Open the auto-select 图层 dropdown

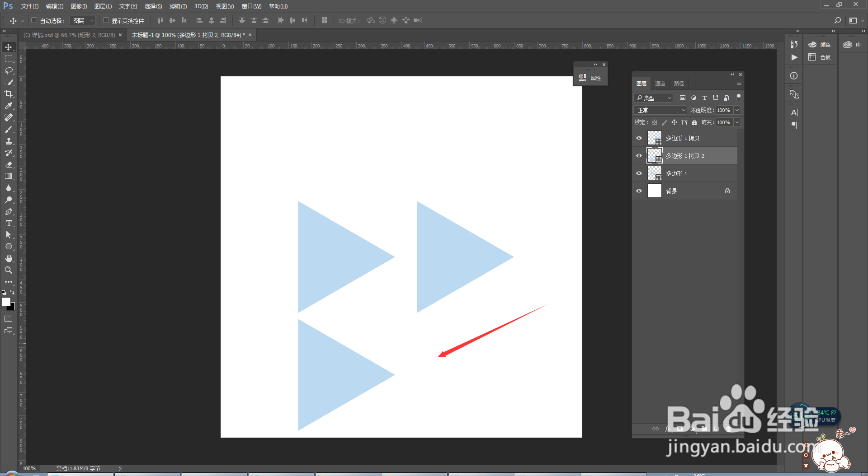tap(82, 21)
